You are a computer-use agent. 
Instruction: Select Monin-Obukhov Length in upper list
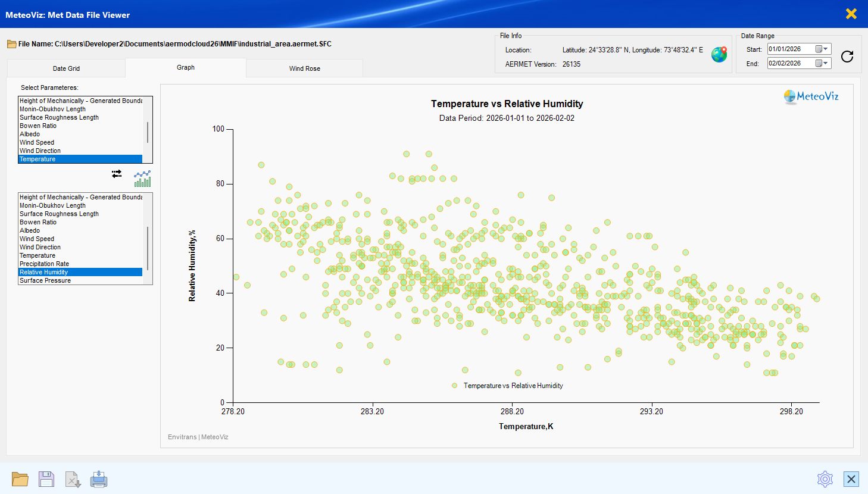tap(80, 109)
